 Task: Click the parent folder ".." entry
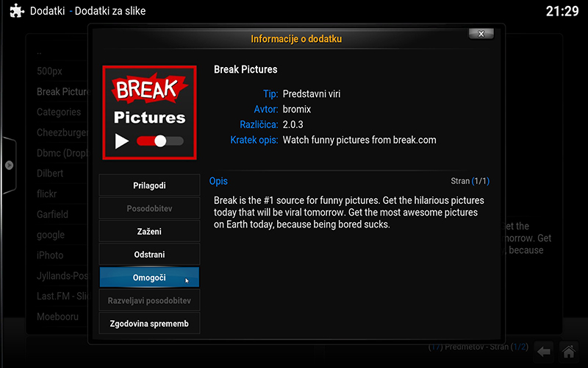point(40,53)
